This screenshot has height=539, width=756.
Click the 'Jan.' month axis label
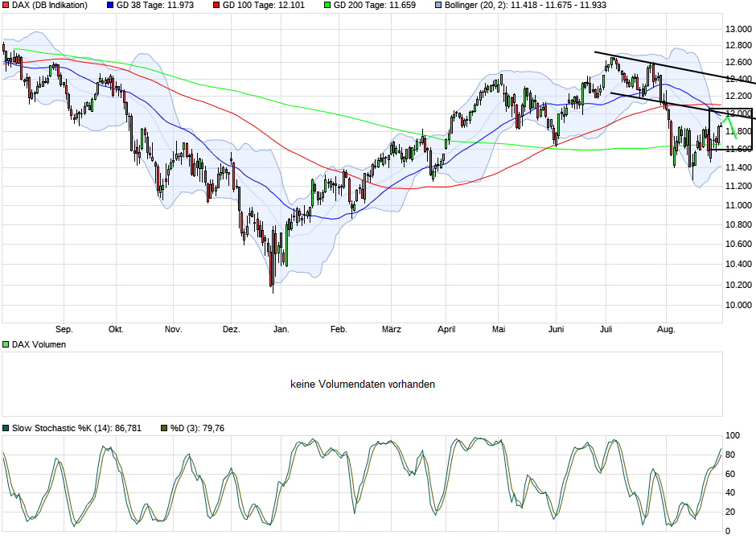pyautogui.click(x=281, y=329)
